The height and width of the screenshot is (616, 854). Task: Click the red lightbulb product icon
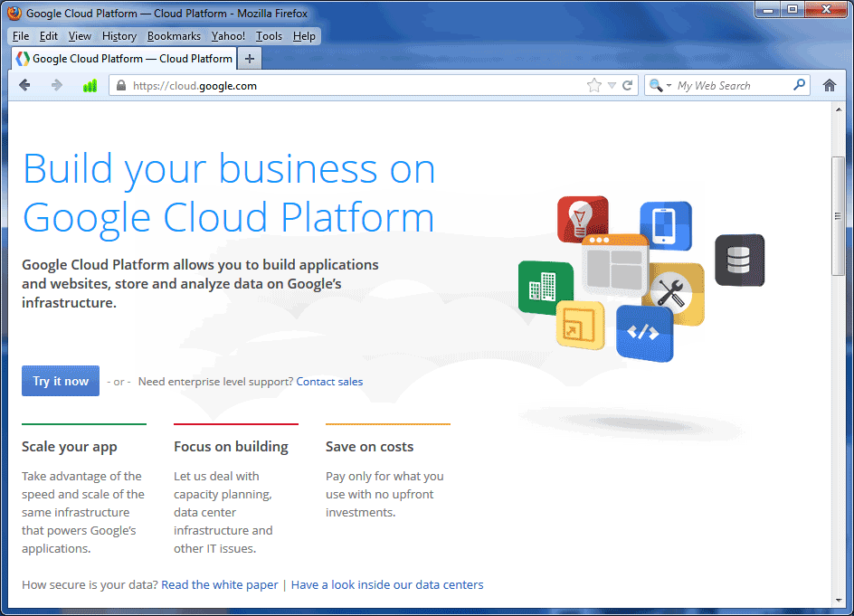tap(583, 218)
